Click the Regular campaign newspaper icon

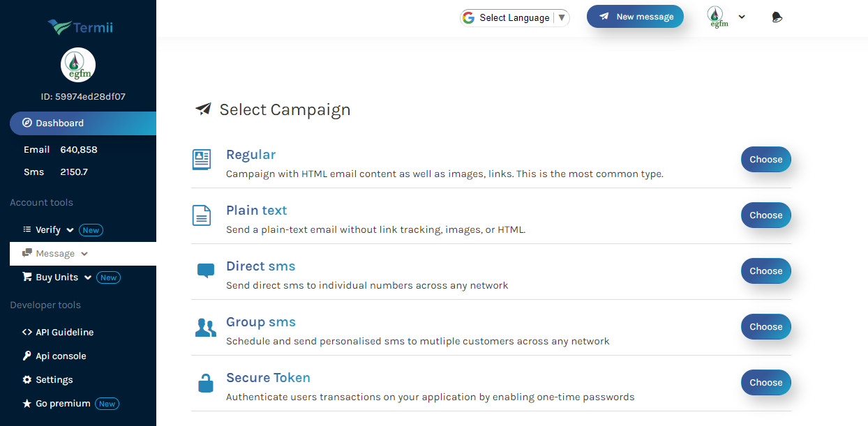click(202, 160)
